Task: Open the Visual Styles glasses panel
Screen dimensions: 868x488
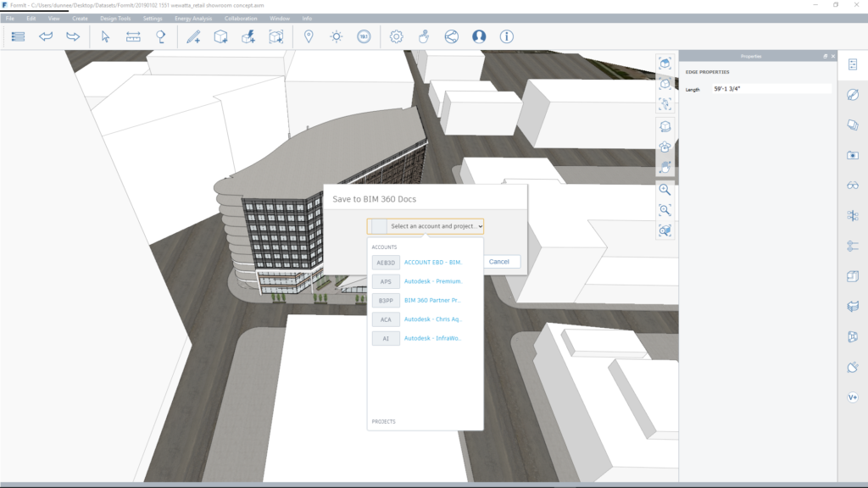Action: (x=853, y=186)
